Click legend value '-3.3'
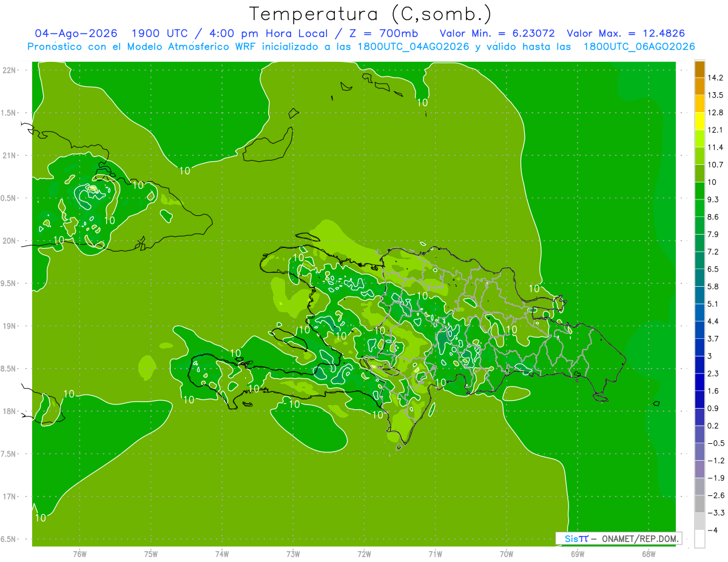The height and width of the screenshot is (562, 728). click(716, 512)
